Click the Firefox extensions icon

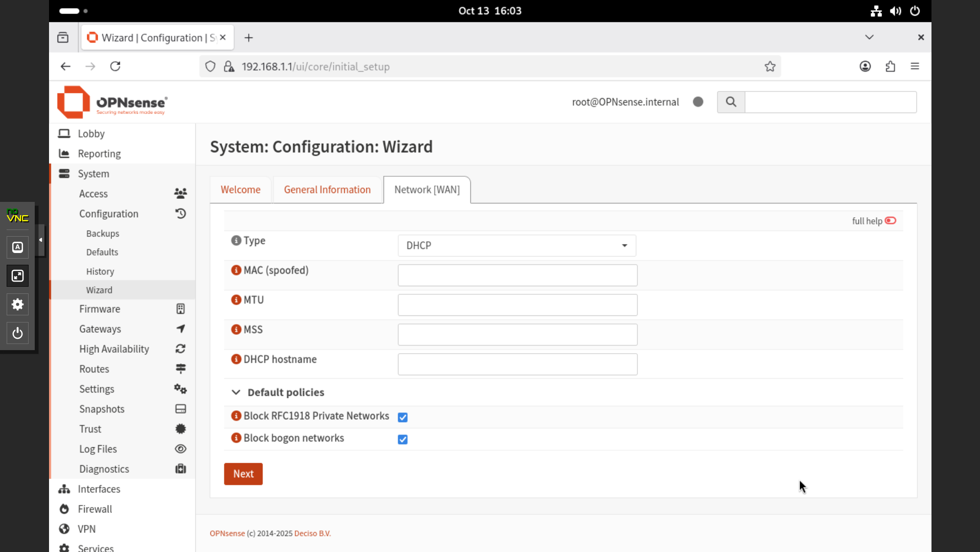(890, 66)
